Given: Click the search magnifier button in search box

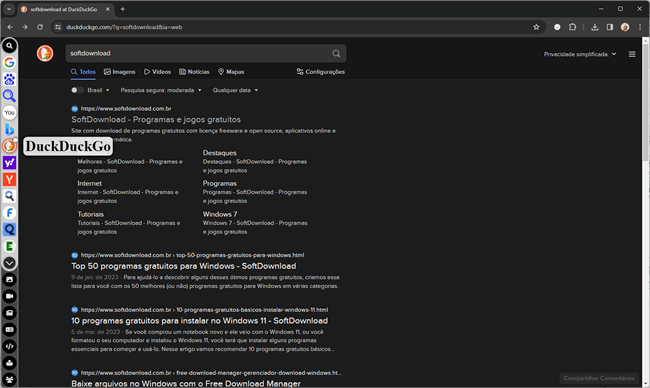Looking at the screenshot, I should [336, 53].
